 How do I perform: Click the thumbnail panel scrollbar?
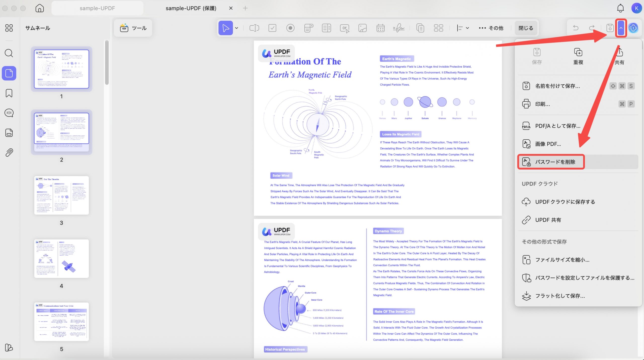tap(107, 62)
